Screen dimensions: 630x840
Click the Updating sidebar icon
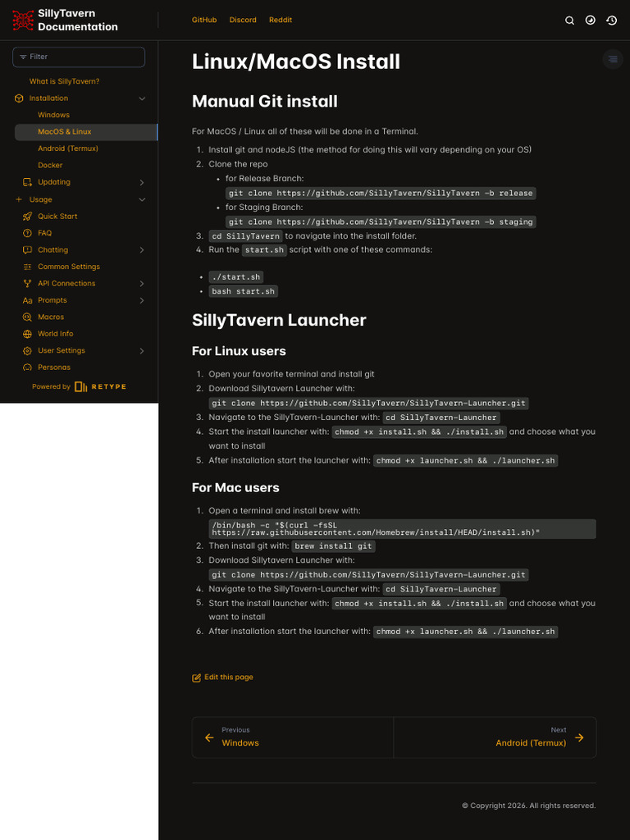tap(27, 182)
